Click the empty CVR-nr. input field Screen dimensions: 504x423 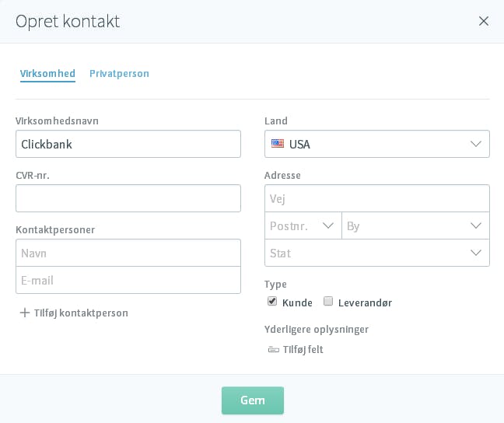[128, 198]
